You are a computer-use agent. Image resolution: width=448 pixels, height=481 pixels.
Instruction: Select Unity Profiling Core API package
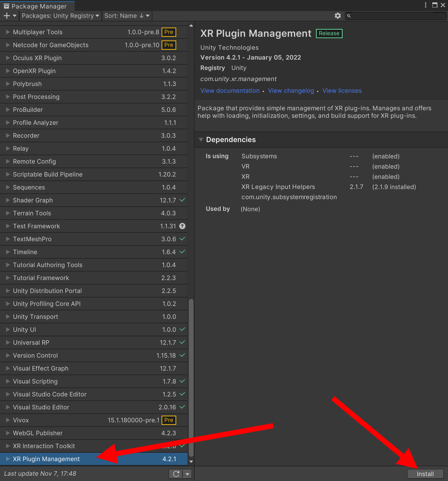(94, 304)
